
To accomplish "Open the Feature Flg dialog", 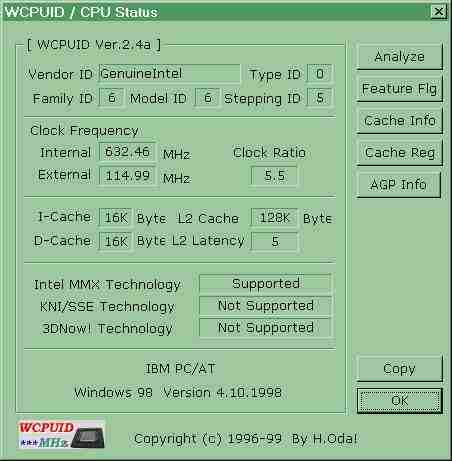I will [x=399, y=89].
